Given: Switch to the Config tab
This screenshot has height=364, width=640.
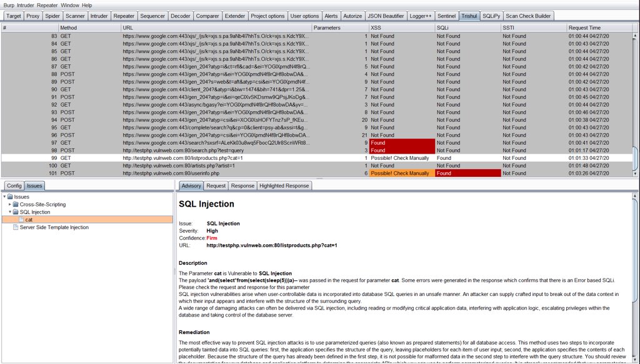Looking at the screenshot, I should coord(14,185).
